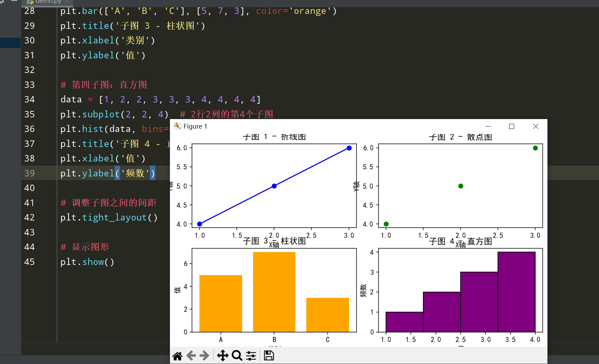Screen dimensions: 599x364
Task: Click plt.ylabel('频数') highlighted line
Action: point(108,173)
